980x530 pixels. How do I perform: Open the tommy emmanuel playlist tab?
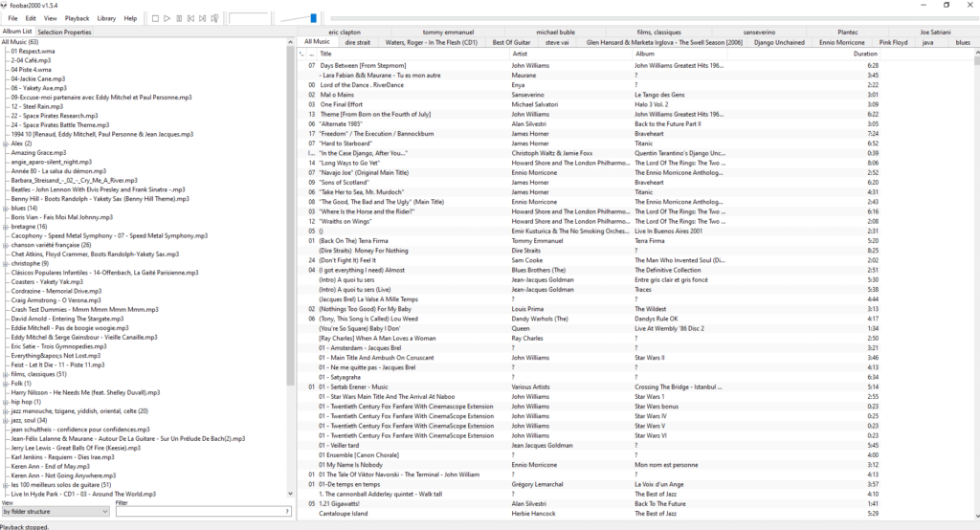(x=448, y=32)
